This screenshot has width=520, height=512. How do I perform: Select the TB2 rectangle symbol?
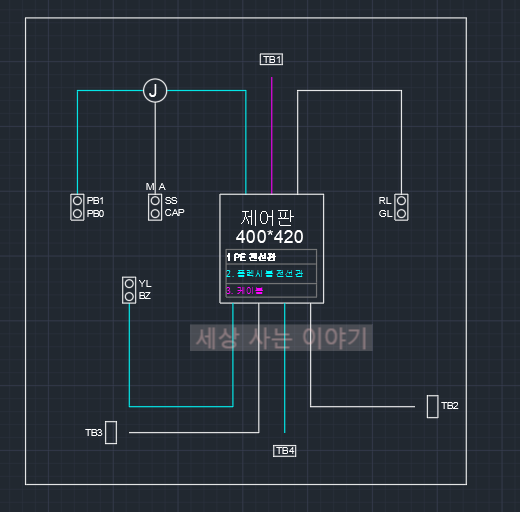click(x=433, y=406)
